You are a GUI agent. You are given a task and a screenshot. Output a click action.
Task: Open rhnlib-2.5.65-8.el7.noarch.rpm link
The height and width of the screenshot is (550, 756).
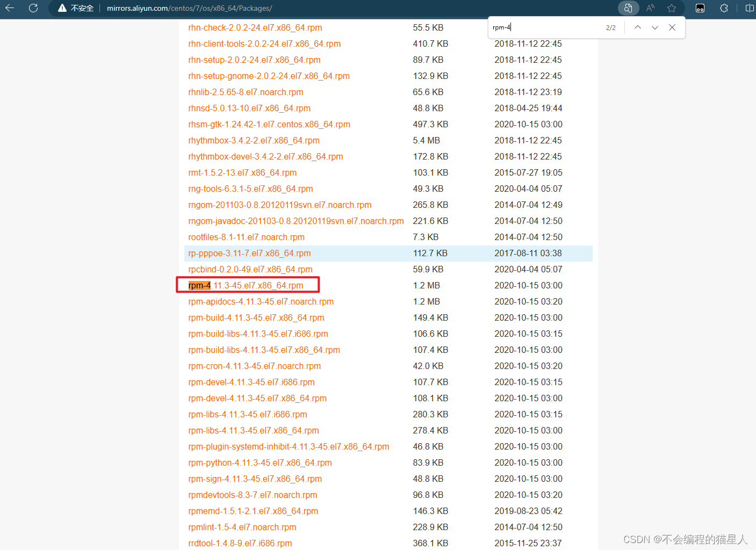246,92
